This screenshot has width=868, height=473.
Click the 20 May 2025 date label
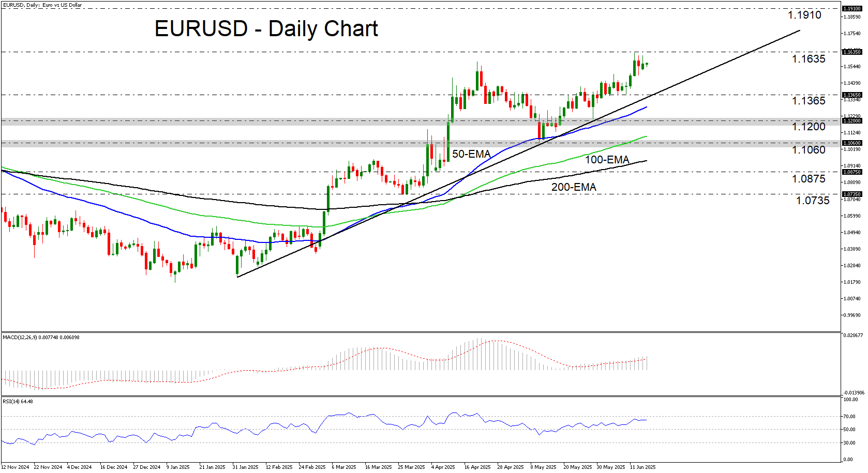577,467
